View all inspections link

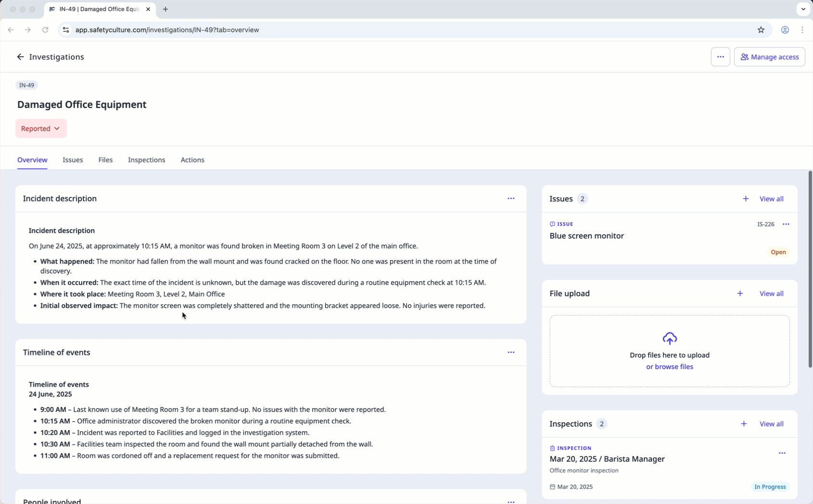point(771,424)
